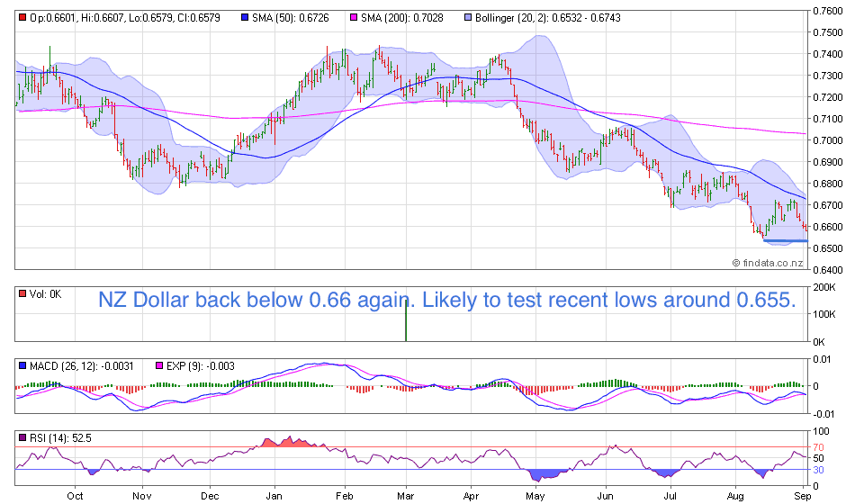Select the Oct label on the time axis

(x=76, y=495)
